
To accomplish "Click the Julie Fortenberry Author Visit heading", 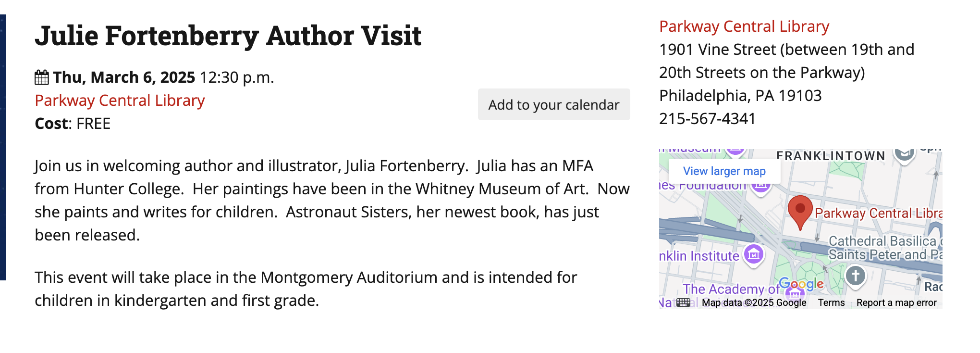I will pos(228,36).
